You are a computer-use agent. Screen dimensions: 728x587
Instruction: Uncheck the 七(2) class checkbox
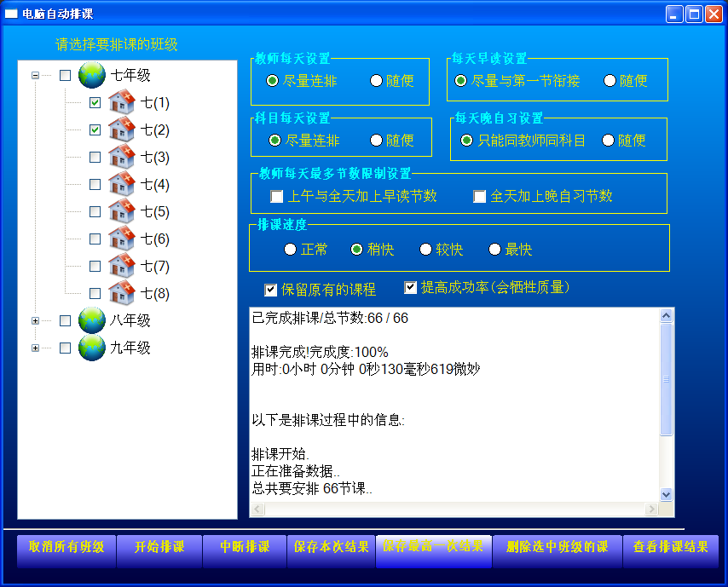tap(95, 130)
